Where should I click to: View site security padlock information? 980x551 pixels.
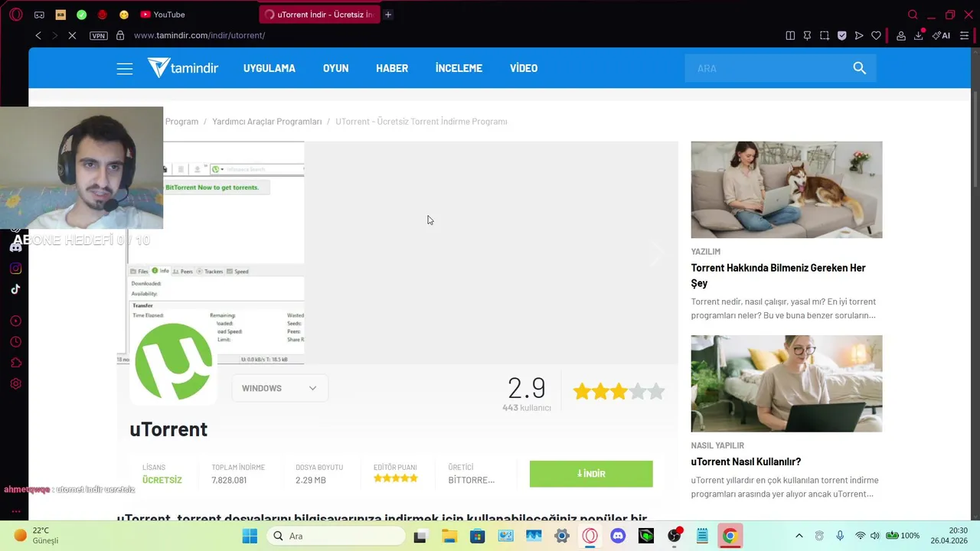(120, 35)
